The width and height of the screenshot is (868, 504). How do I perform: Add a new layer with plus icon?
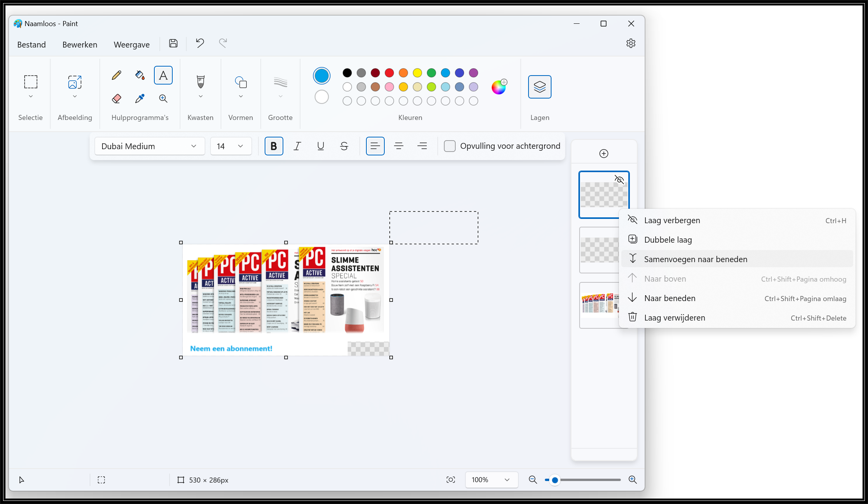click(x=604, y=153)
